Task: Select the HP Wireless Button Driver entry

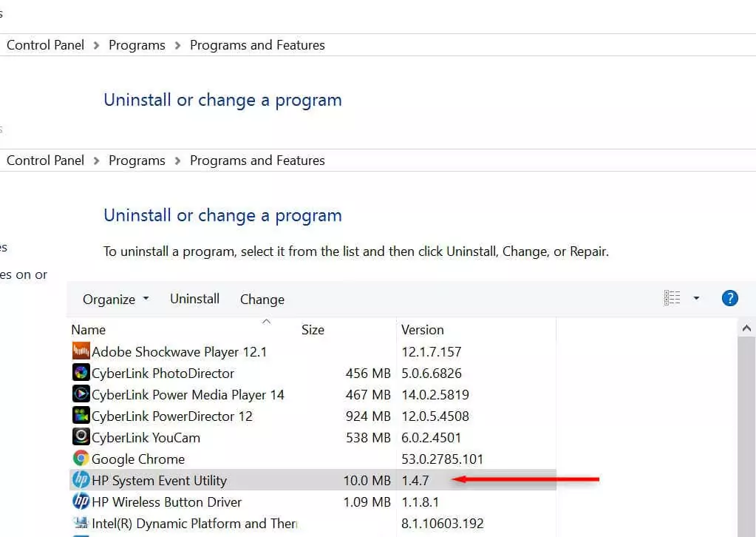Action: (x=166, y=502)
